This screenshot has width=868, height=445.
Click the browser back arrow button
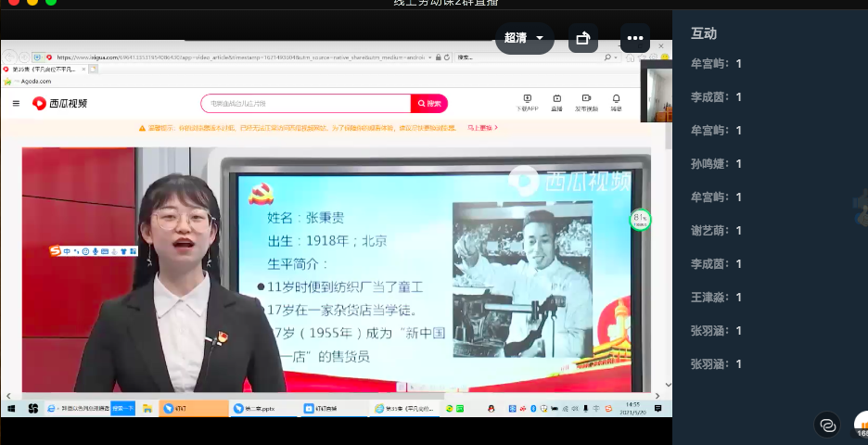pos(9,57)
